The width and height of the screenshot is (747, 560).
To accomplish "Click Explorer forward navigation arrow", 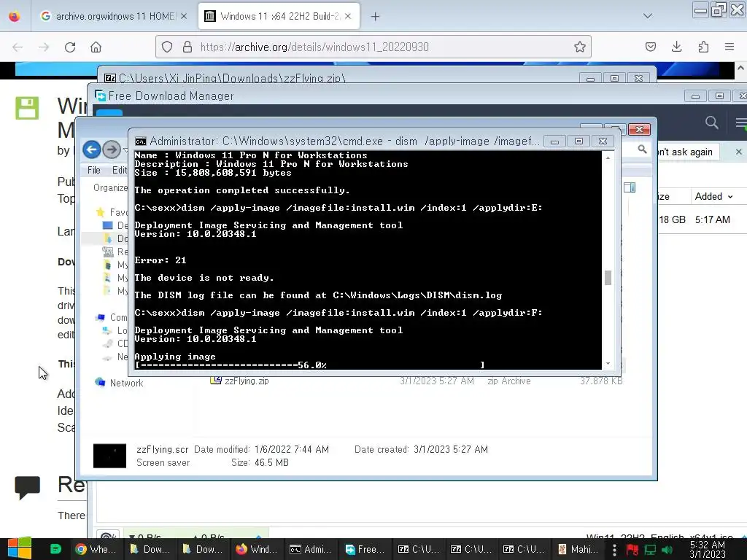I will click(x=112, y=149).
